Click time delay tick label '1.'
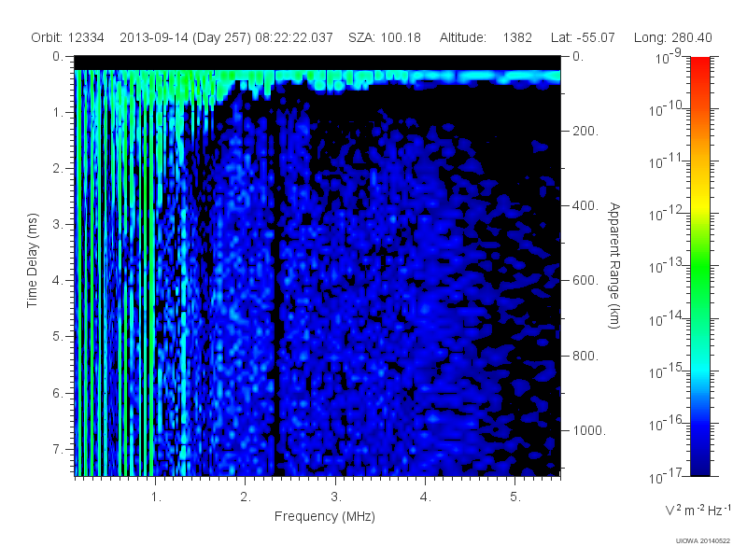The image size is (747, 560). tap(58, 112)
